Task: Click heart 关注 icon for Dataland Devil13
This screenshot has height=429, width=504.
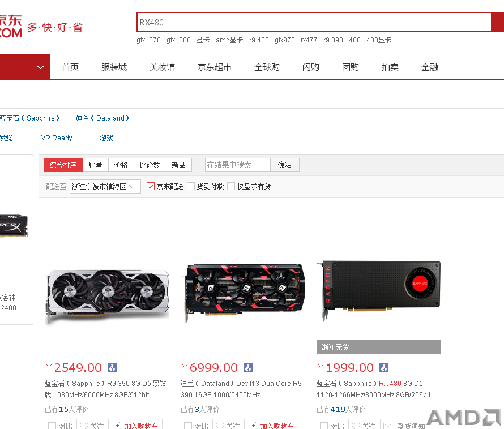Action: coord(220,426)
